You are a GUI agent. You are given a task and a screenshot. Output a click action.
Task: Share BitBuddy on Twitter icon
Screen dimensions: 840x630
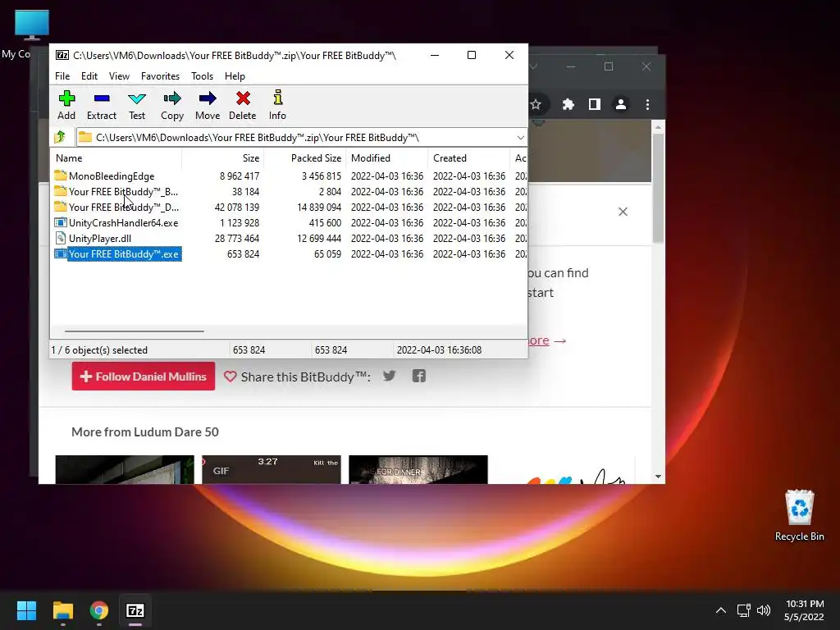click(x=390, y=376)
